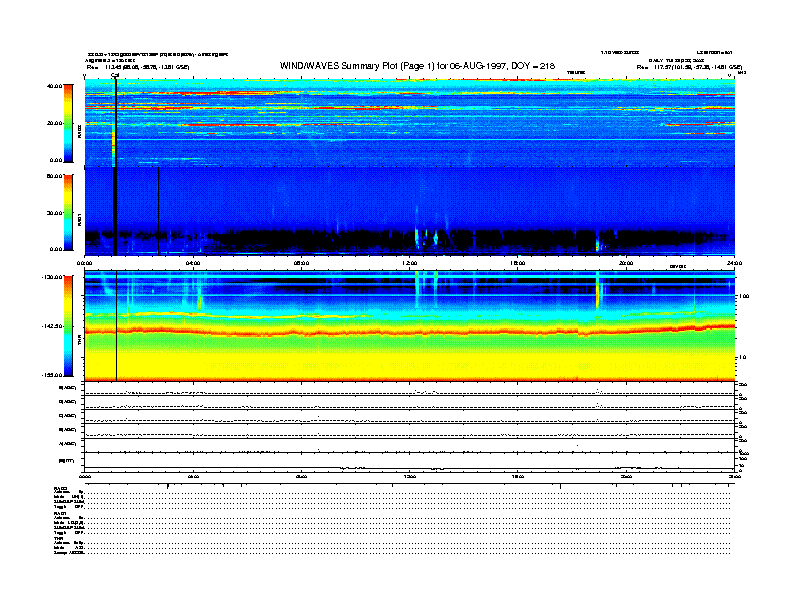Select the 40.00 label on RAD2 scale
The height and width of the screenshot is (612, 792).
54,86
